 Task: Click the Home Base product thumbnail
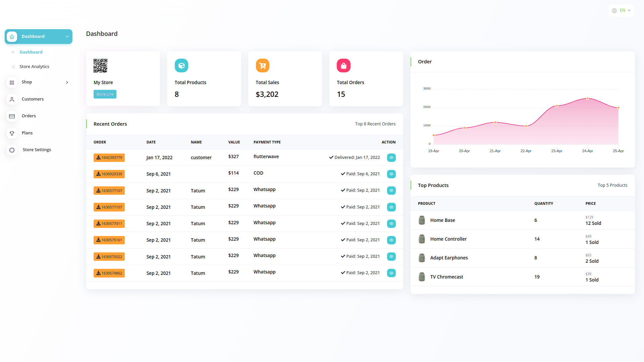point(422,220)
